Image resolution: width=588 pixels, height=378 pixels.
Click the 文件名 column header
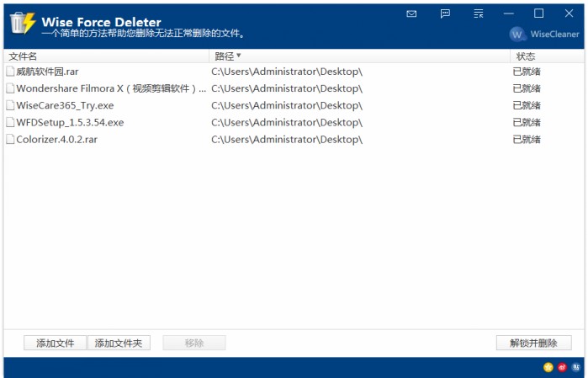pyautogui.click(x=107, y=56)
